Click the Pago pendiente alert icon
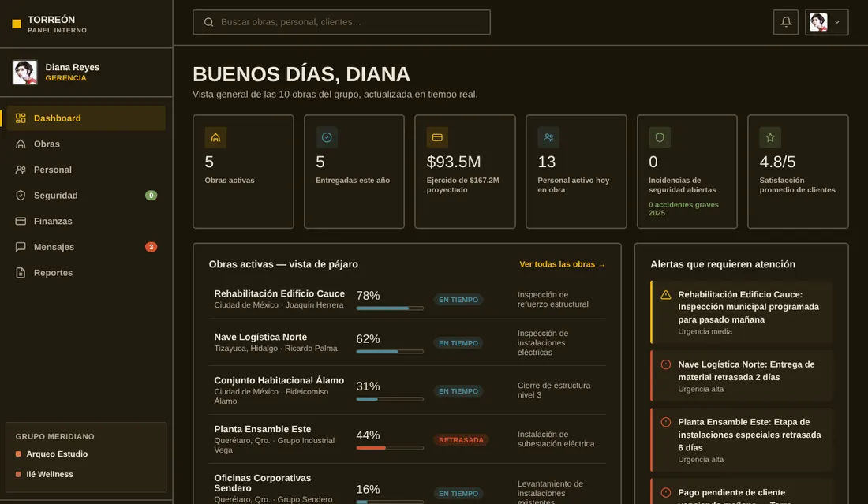This screenshot has height=504, width=868. click(x=666, y=492)
